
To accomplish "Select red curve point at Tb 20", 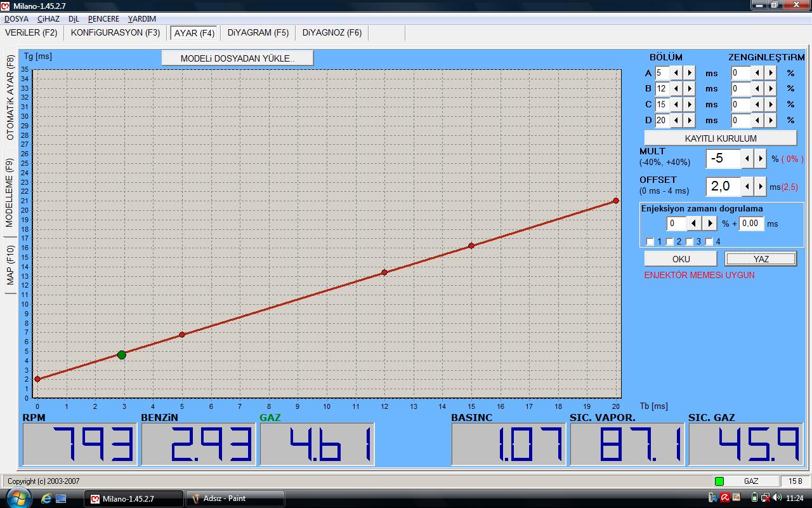I will (x=616, y=201).
